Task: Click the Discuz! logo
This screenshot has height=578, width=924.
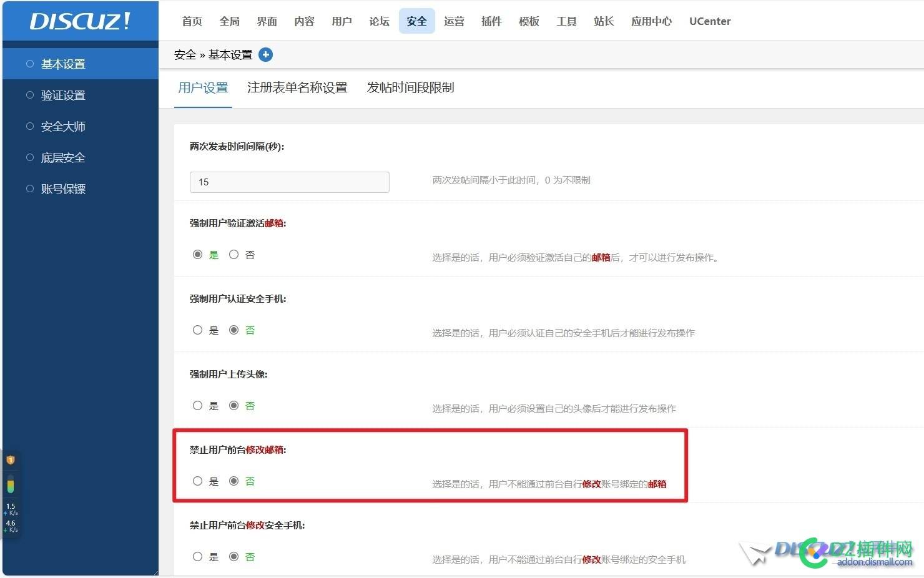Action: point(81,21)
